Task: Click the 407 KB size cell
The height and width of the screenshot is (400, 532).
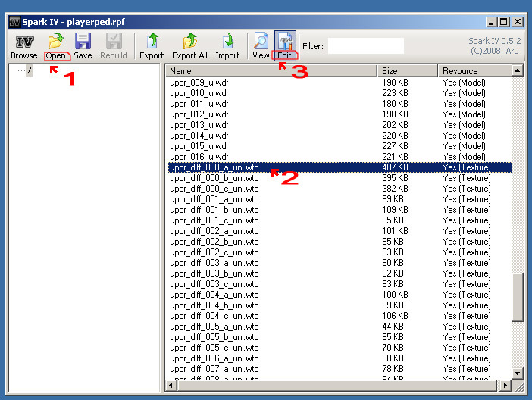Action: pyautogui.click(x=395, y=167)
